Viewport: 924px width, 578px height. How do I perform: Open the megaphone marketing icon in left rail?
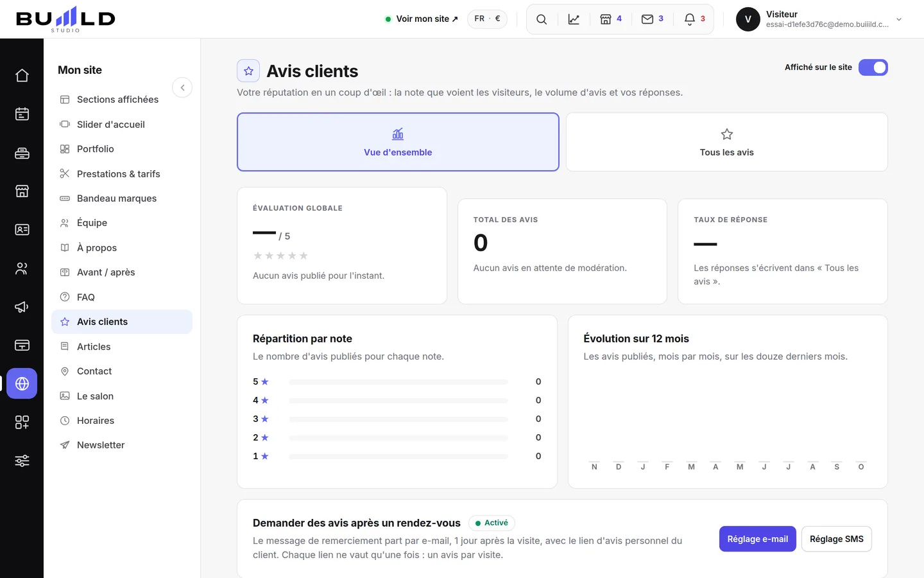pos(22,307)
